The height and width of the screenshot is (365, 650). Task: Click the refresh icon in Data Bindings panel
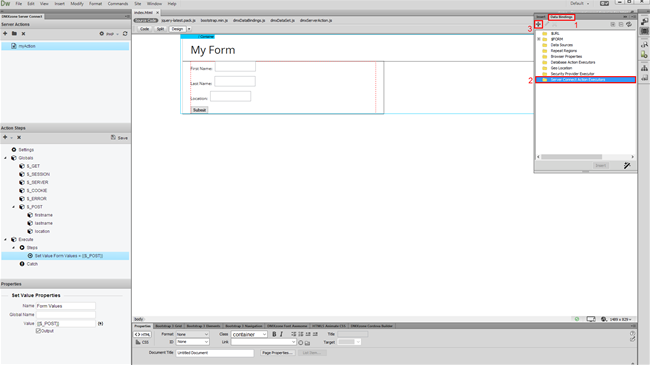[x=629, y=24]
